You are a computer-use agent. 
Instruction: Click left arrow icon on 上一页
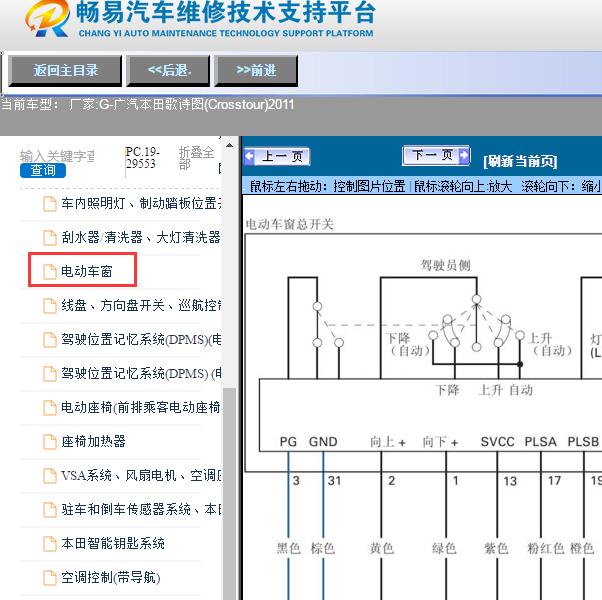pyautogui.click(x=250, y=157)
